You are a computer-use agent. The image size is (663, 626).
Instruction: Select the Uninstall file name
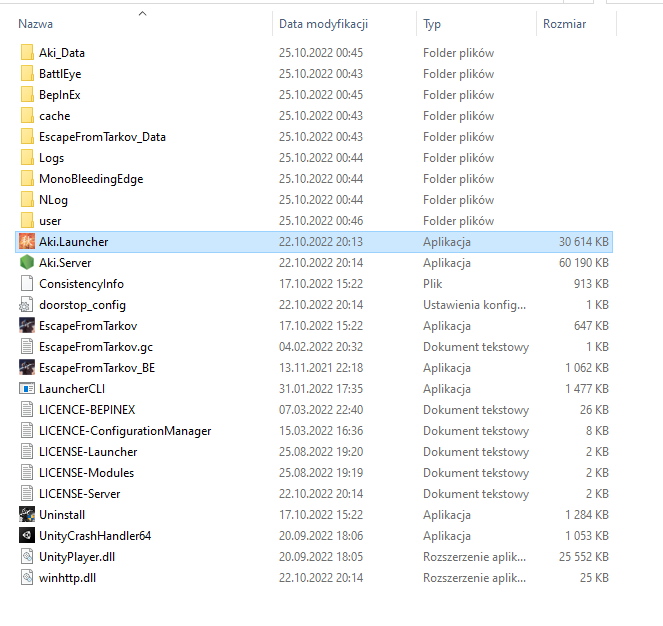pyautogui.click(x=62, y=515)
